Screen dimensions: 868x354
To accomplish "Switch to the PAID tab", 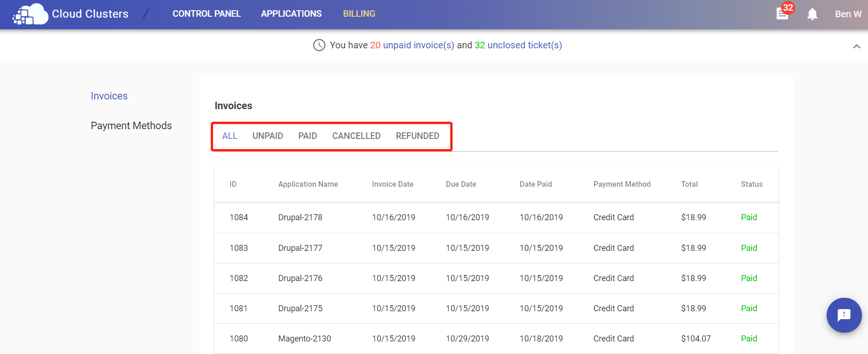I will 308,136.
